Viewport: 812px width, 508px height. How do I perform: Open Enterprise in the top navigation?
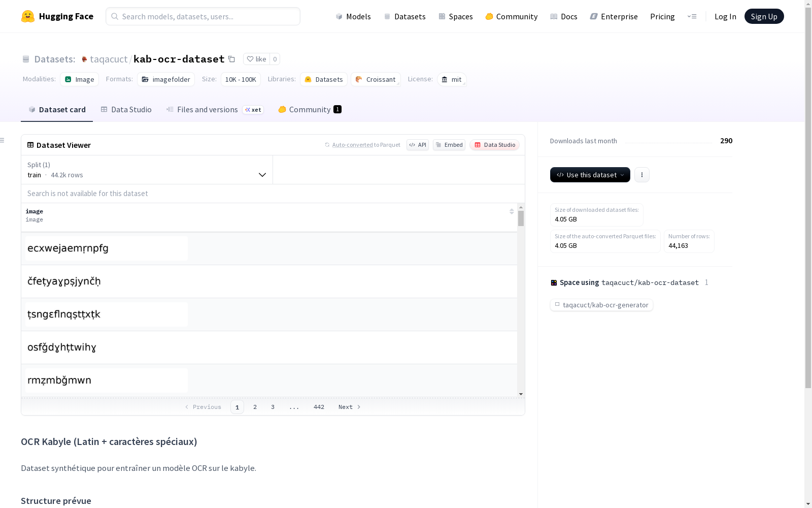[x=614, y=16]
